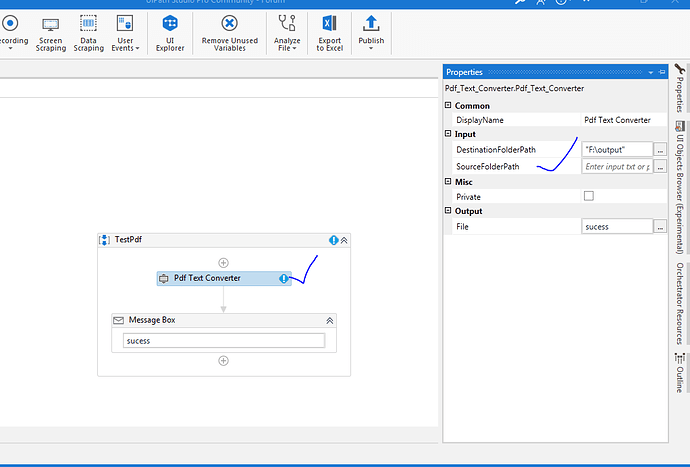Edit the SourceFolderPath input field
This screenshot has width=690, height=467.
[x=617, y=166]
